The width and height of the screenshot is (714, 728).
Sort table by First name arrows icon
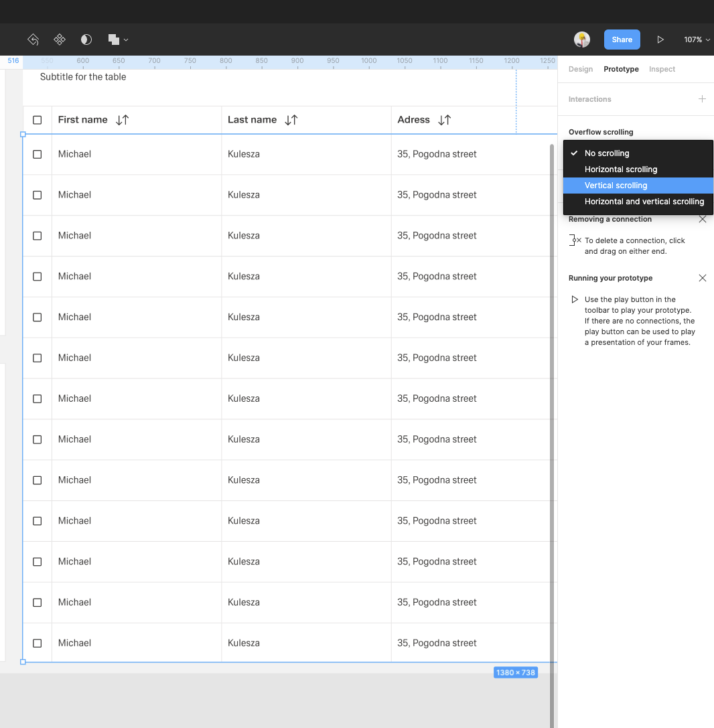coord(122,120)
